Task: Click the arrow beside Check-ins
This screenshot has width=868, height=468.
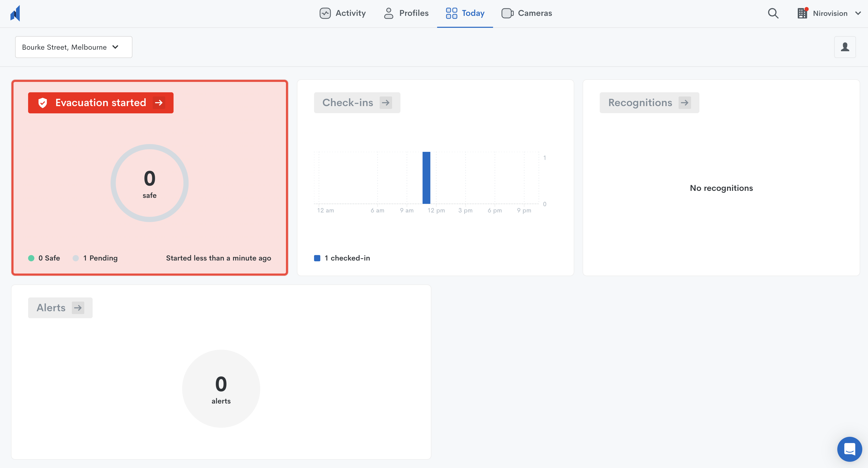Action: coord(386,103)
